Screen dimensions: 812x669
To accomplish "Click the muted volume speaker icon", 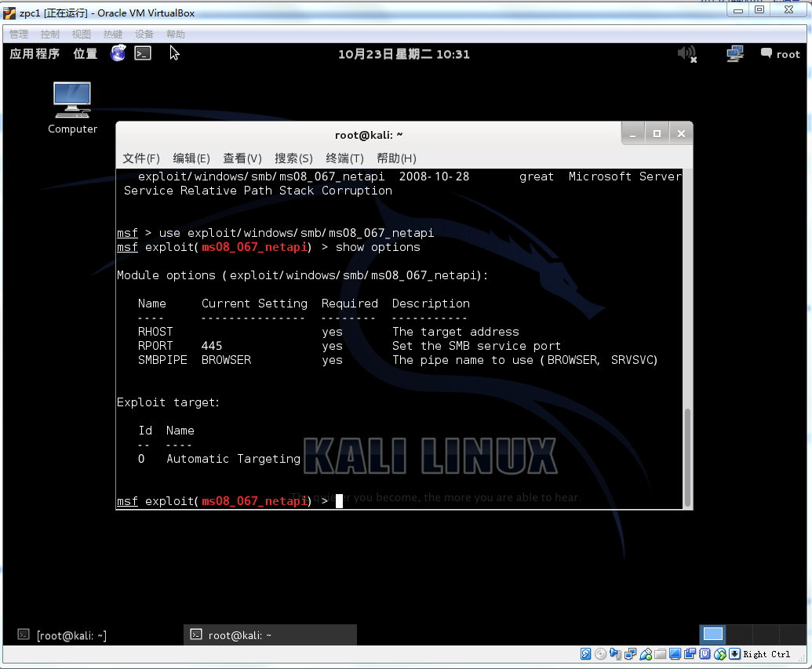I will (x=687, y=54).
